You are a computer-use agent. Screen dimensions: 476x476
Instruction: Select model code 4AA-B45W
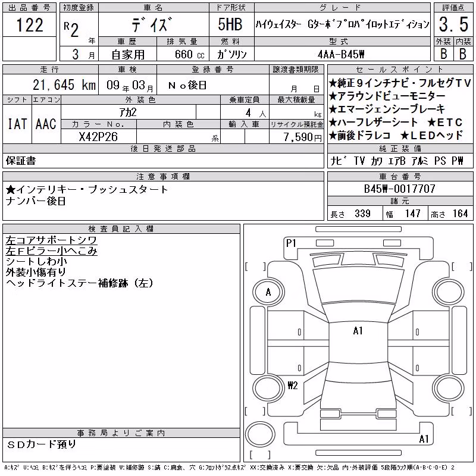pos(341,54)
